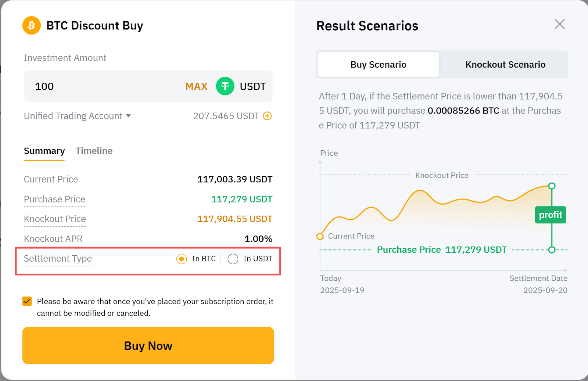Switch to Knockout Scenario tab
Image resolution: width=588 pixels, height=381 pixels.
pos(505,65)
